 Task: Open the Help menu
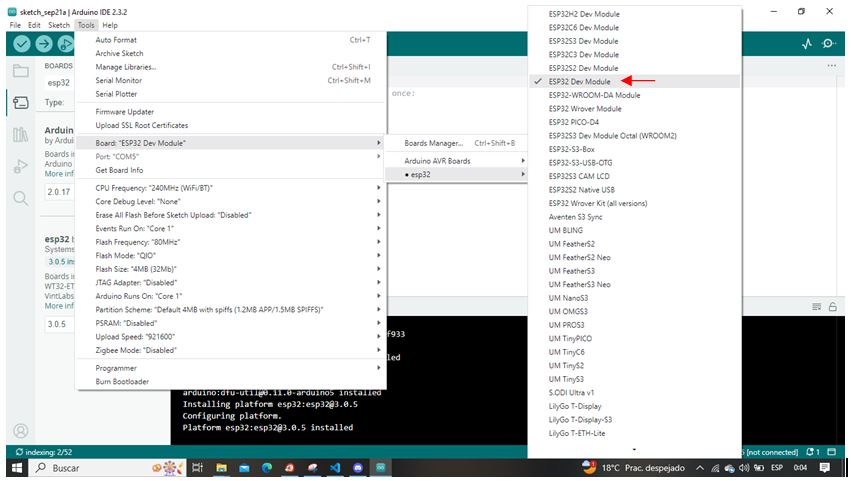point(110,25)
